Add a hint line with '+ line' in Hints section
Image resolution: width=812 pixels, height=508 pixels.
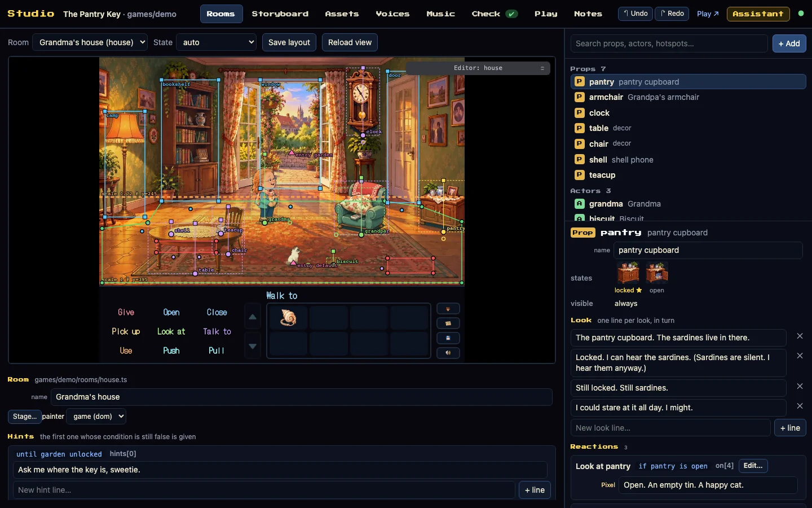(x=535, y=490)
